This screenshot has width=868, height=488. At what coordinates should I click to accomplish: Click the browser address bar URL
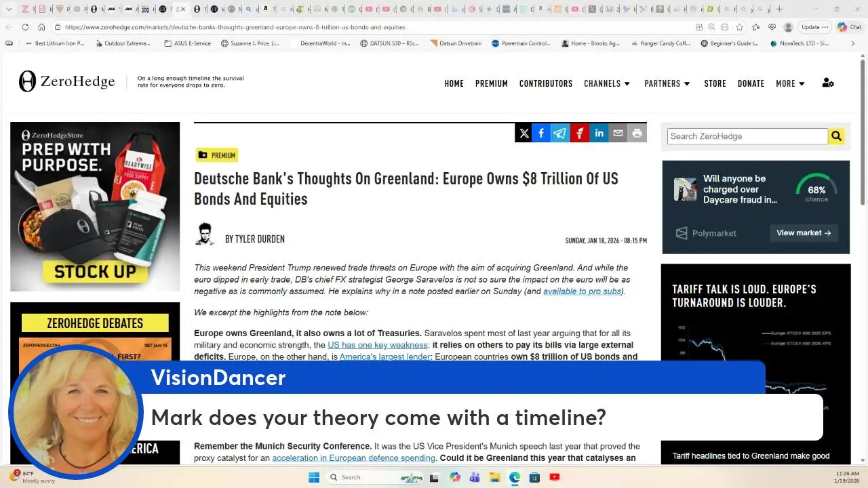[x=235, y=27]
